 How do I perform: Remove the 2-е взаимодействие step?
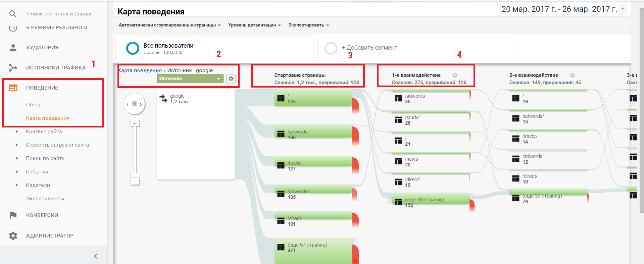pyautogui.click(x=572, y=75)
